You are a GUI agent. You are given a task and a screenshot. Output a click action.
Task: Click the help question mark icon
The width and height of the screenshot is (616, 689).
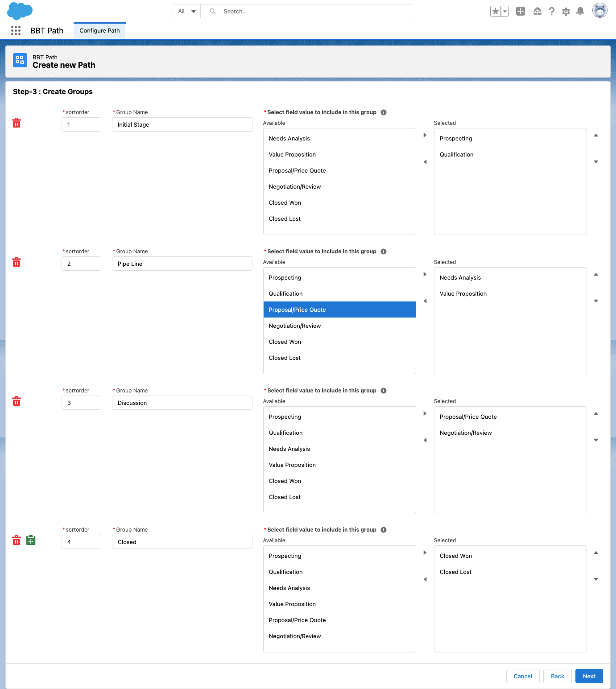coord(552,12)
